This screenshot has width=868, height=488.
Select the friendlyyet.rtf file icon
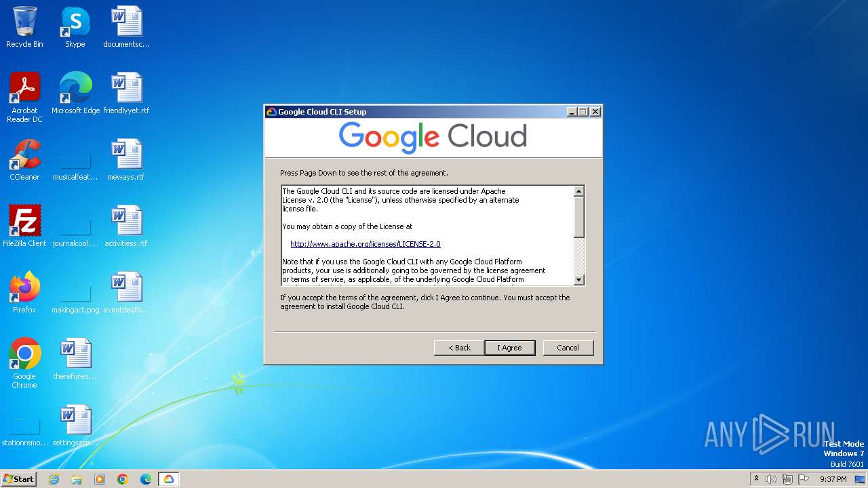click(x=127, y=94)
